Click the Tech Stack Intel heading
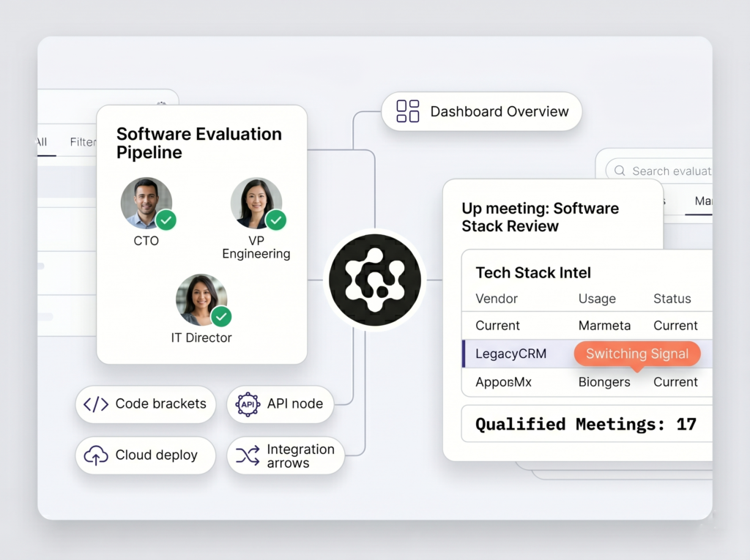 (533, 272)
